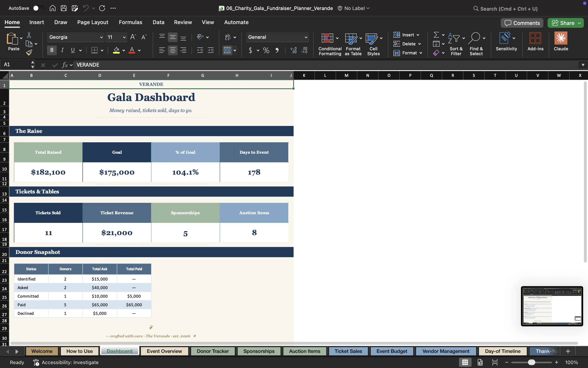Switch to the Donor Tracker sheet
Screen dimensions: 588x368
(213, 351)
